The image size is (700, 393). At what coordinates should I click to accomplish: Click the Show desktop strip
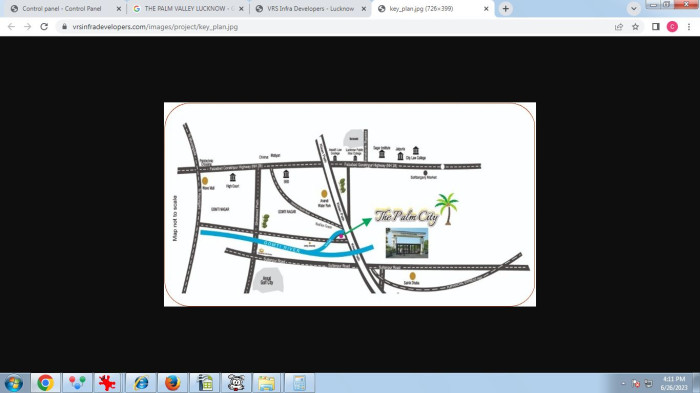(696, 383)
